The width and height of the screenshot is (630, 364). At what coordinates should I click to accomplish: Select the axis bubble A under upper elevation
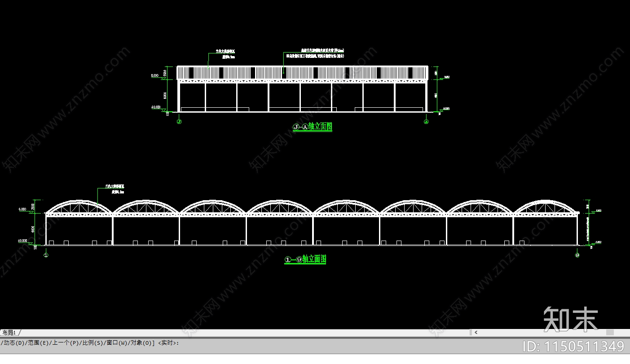click(426, 121)
